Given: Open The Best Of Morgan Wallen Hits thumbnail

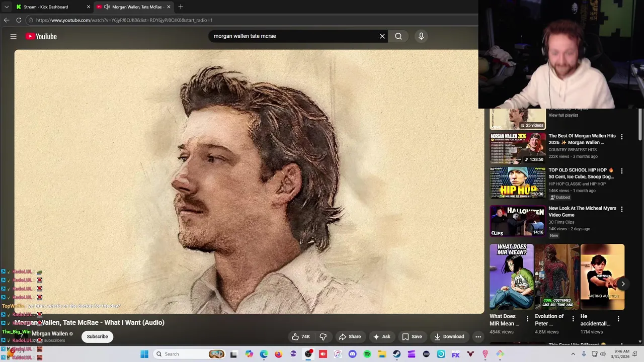Looking at the screenshot, I should point(518,148).
